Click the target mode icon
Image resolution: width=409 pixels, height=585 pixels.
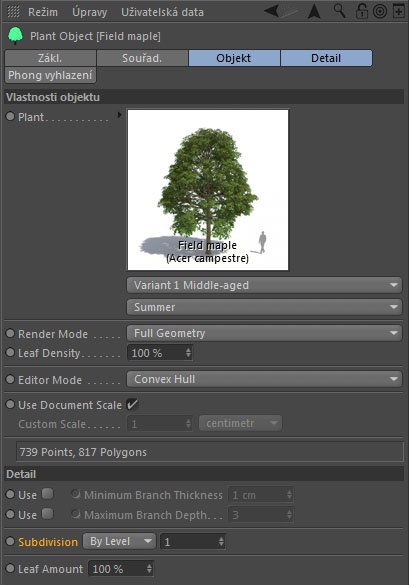380,12
